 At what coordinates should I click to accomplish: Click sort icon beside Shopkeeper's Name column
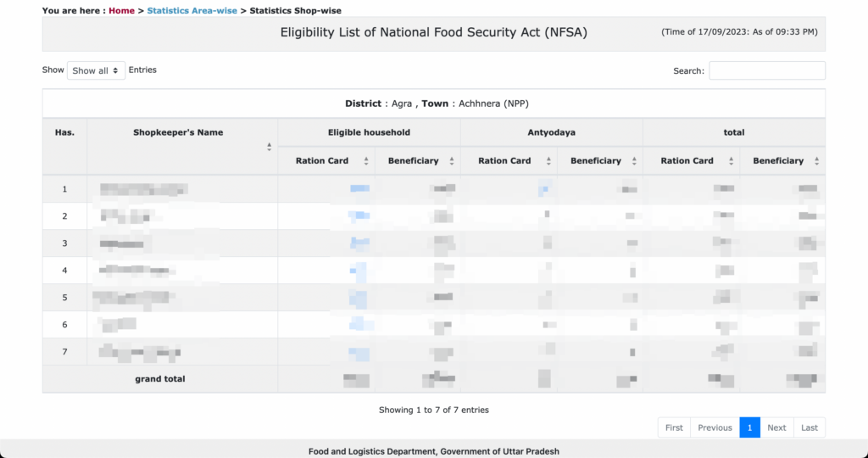(x=270, y=147)
